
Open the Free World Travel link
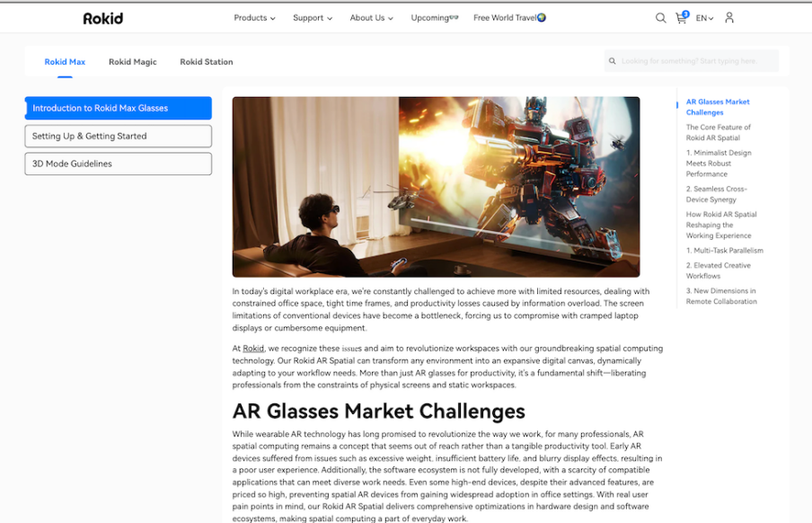[x=509, y=18]
